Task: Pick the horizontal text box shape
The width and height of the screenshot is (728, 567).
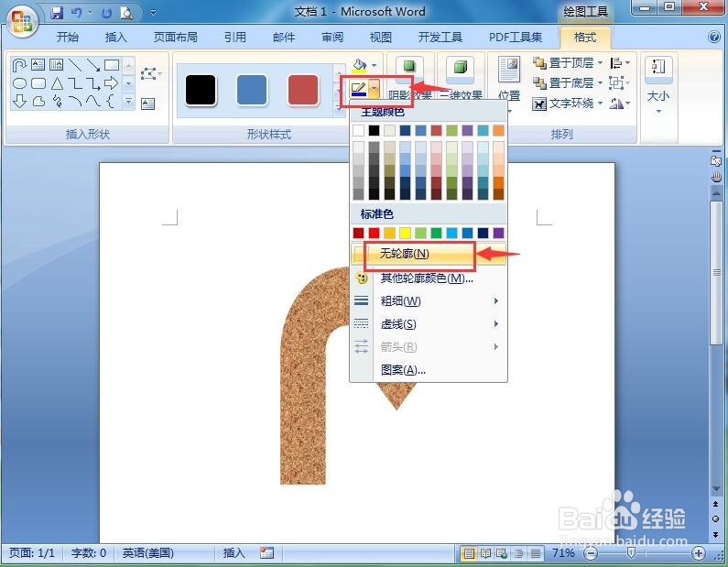Action: [38, 64]
